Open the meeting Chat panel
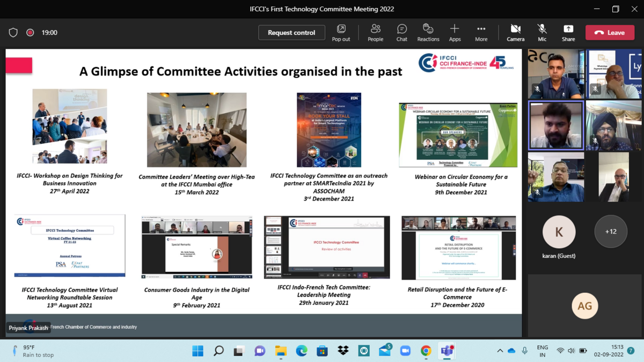 [401, 32]
